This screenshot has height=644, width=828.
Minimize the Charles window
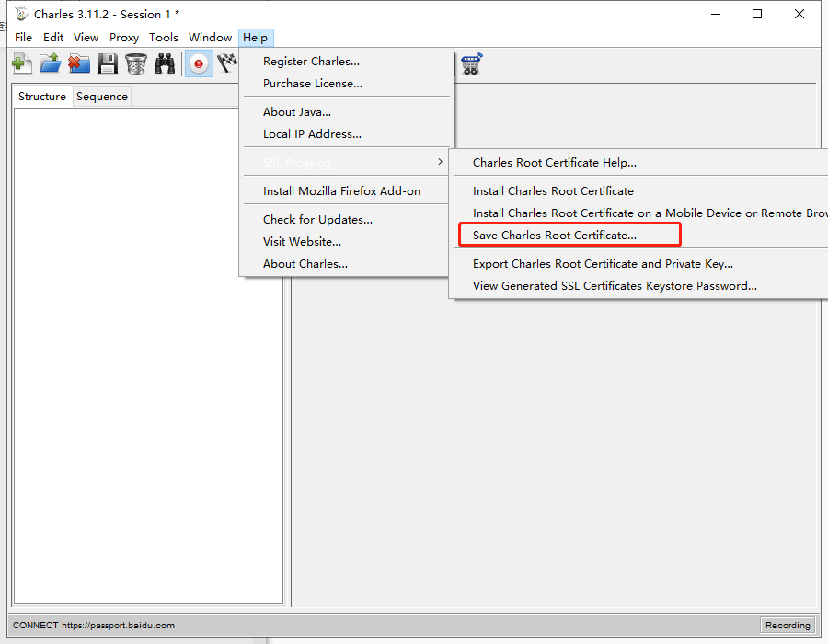[716, 14]
